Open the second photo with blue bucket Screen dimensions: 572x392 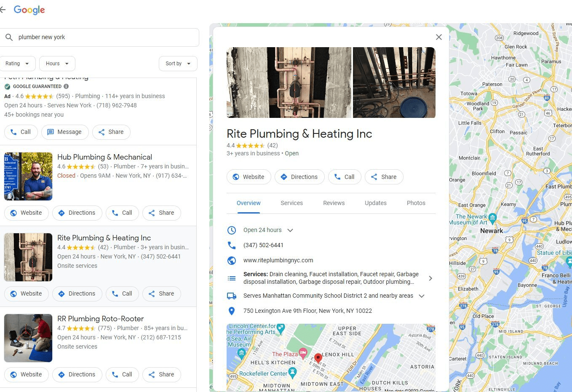coord(394,83)
